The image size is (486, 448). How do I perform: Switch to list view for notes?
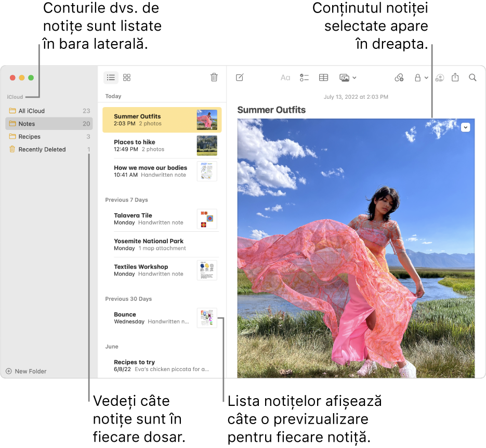pos(110,77)
